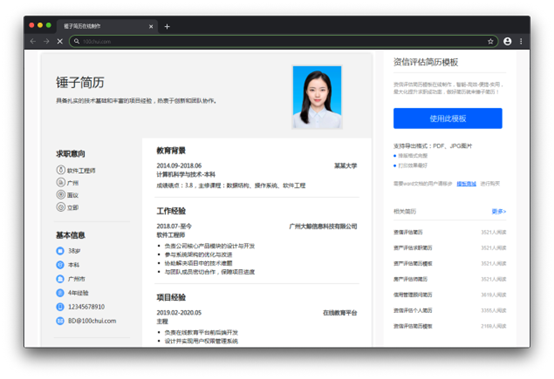The image size is (554, 379).
Task: Click the phone icon beside 12345678910
Action: point(60,307)
